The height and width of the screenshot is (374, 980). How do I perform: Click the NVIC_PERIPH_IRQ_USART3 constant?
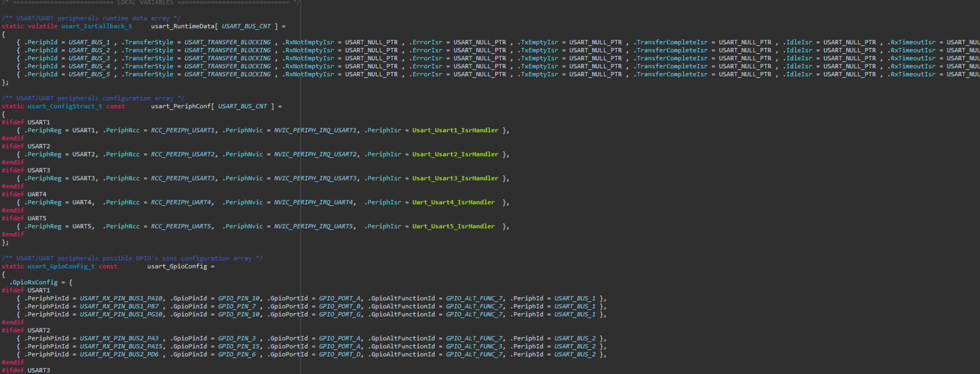tap(315, 178)
